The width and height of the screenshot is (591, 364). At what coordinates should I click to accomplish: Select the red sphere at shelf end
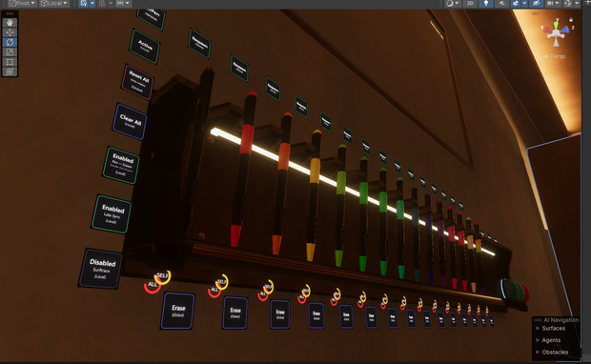pos(525,293)
